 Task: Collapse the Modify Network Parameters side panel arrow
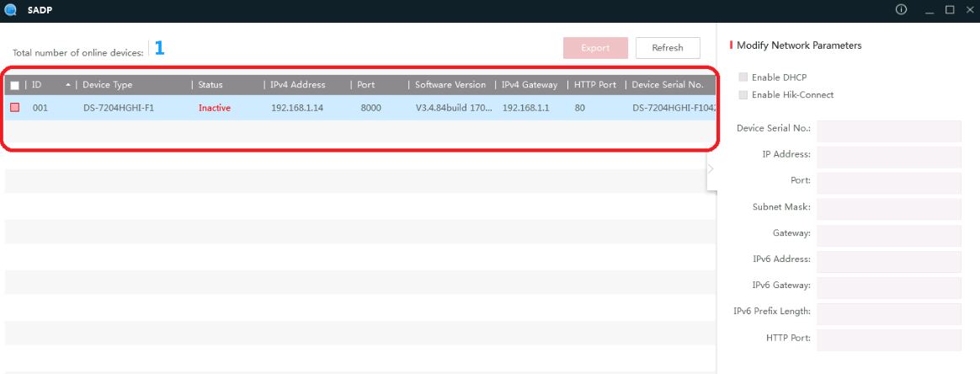pyautogui.click(x=711, y=168)
